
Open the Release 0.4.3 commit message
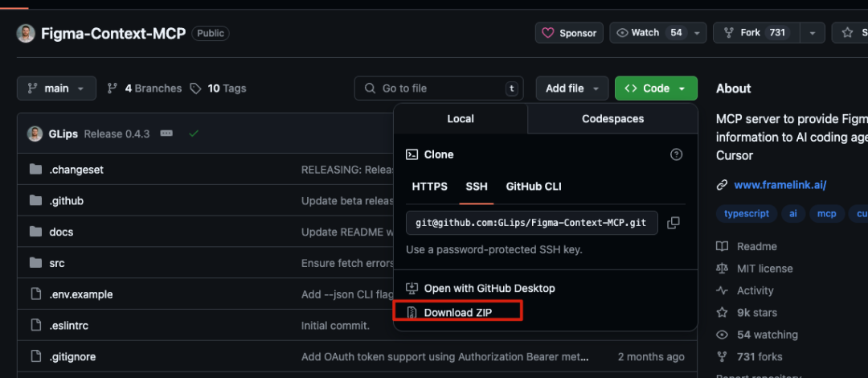point(117,134)
